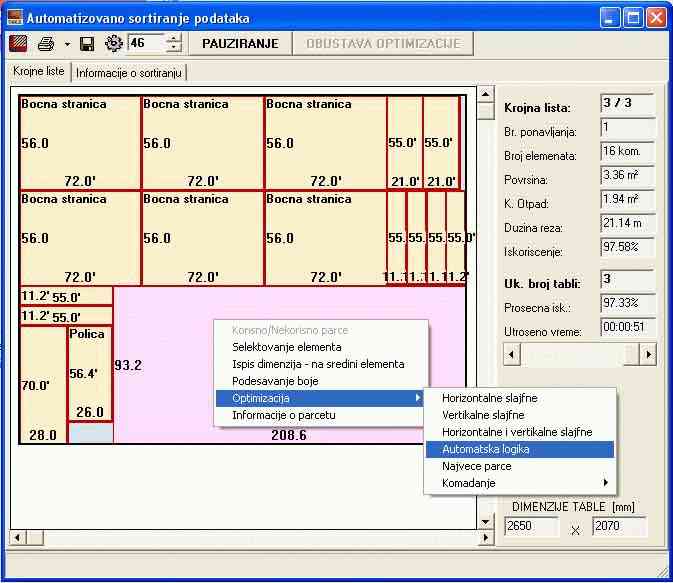Select Horizontalne slajfne optimization option

[489, 398]
